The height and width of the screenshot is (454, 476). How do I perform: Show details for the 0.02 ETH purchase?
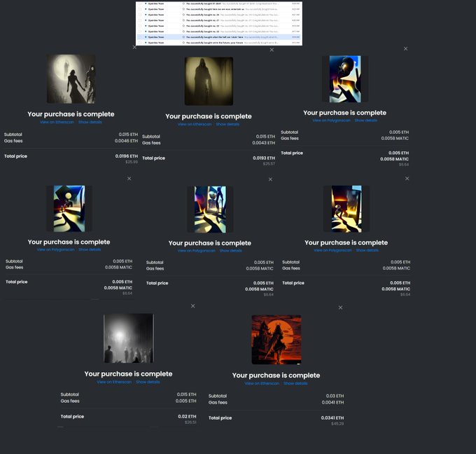coord(148,382)
